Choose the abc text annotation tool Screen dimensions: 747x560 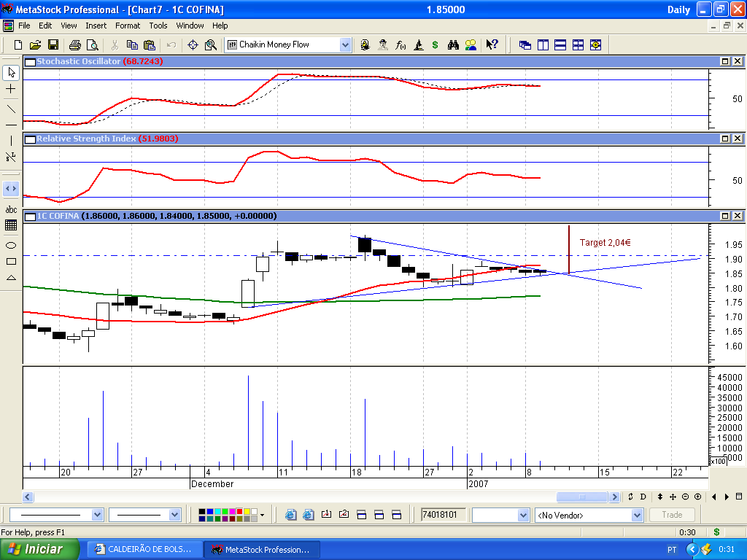click(11, 209)
